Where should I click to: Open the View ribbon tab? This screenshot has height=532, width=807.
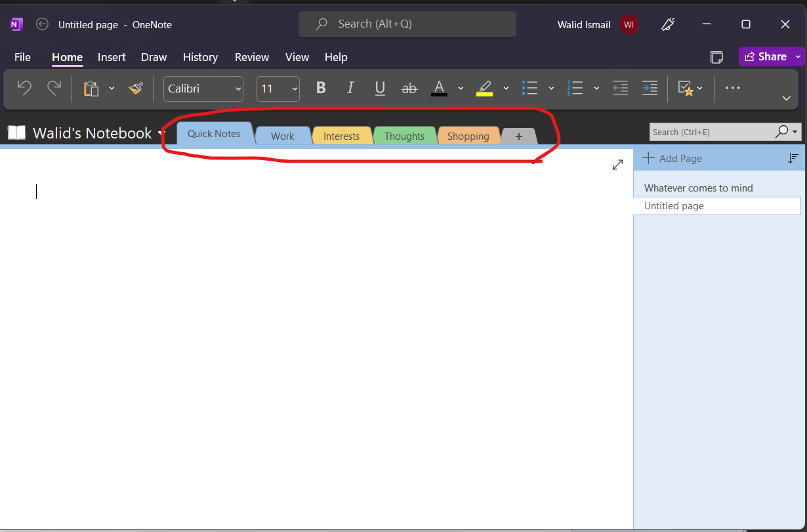pos(297,57)
